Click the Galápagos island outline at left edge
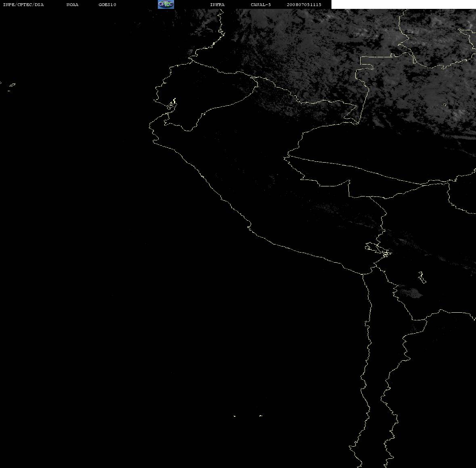The height and width of the screenshot is (468, 476). coord(11,86)
